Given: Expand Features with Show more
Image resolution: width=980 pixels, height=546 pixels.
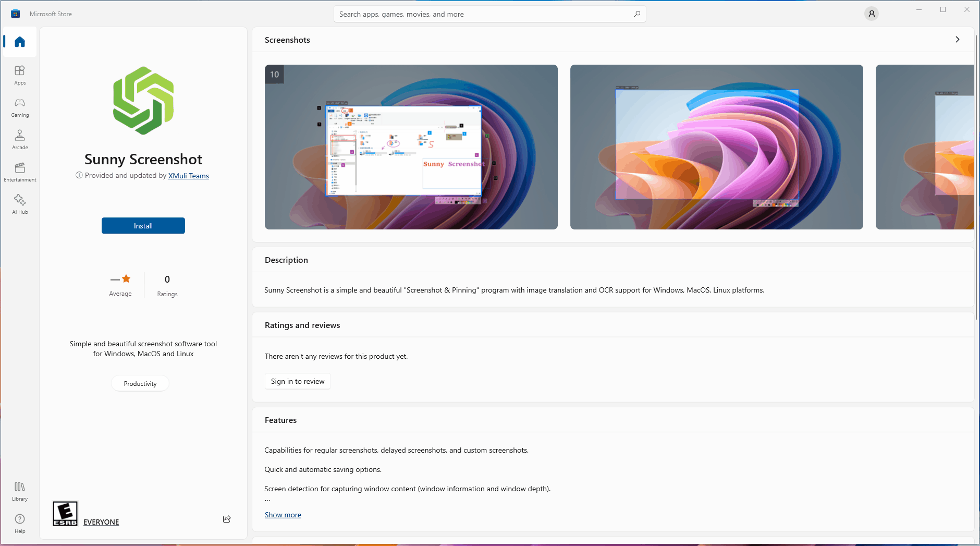Looking at the screenshot, I should point(283,515).
